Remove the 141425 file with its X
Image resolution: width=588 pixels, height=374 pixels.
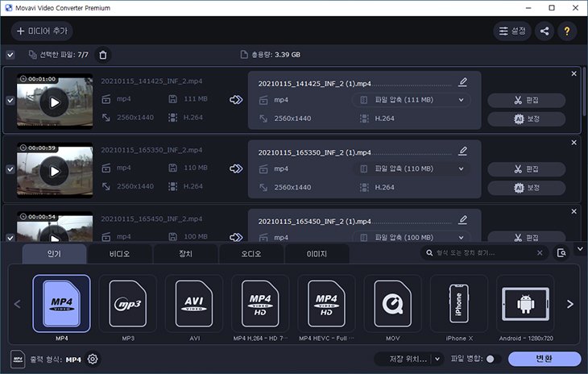pos(574,73)
